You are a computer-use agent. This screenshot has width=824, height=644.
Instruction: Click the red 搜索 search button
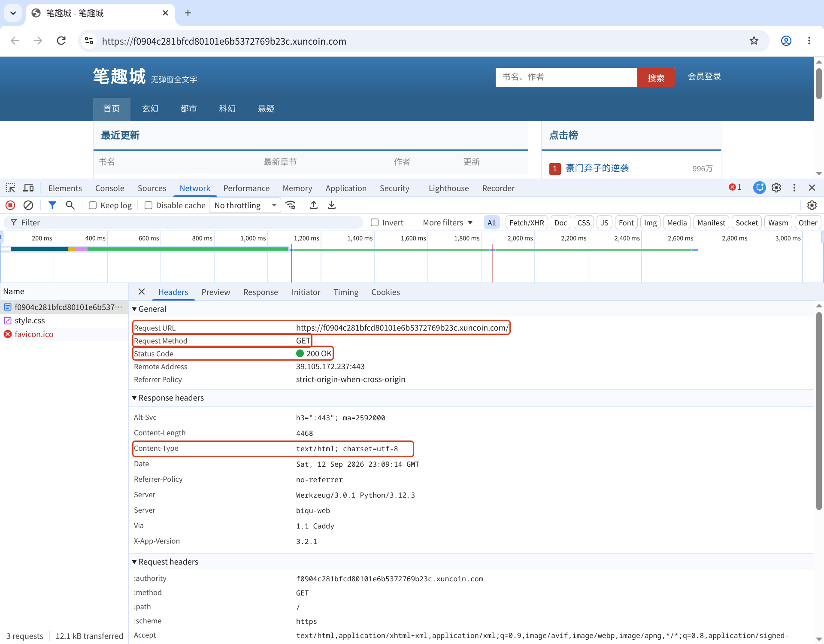[x=656, y=77]
